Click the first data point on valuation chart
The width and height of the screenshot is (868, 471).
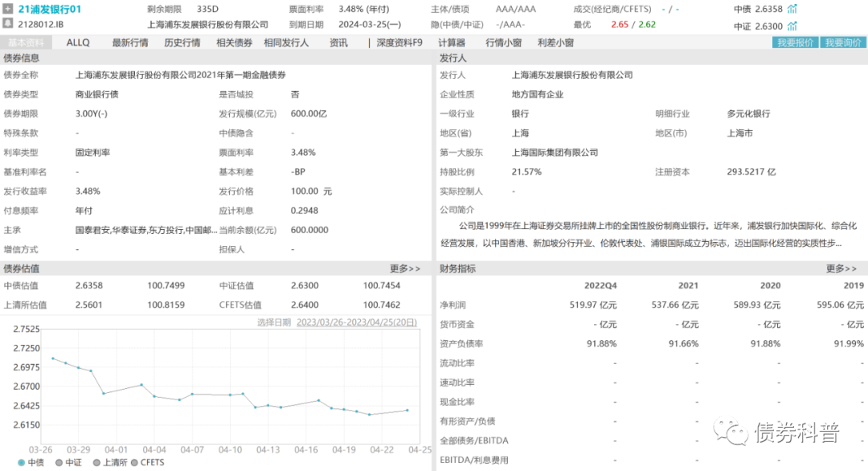click(53, 358)
